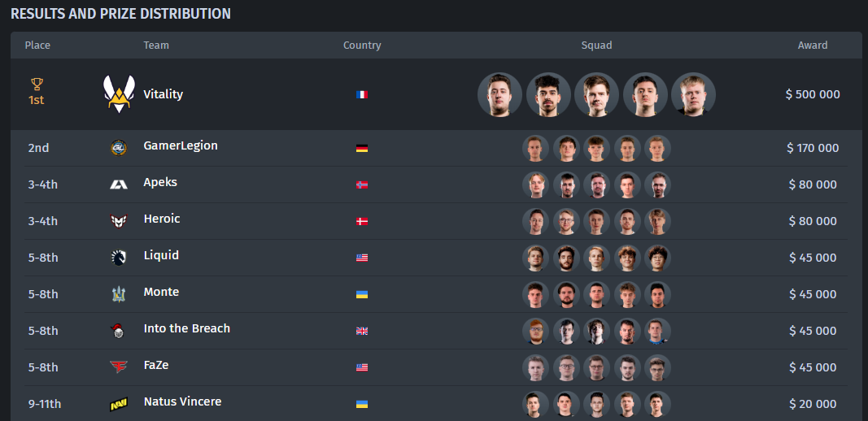868x421 pixels.
Task: Open the GamerLegion team link
Action: tap(181, 145)
